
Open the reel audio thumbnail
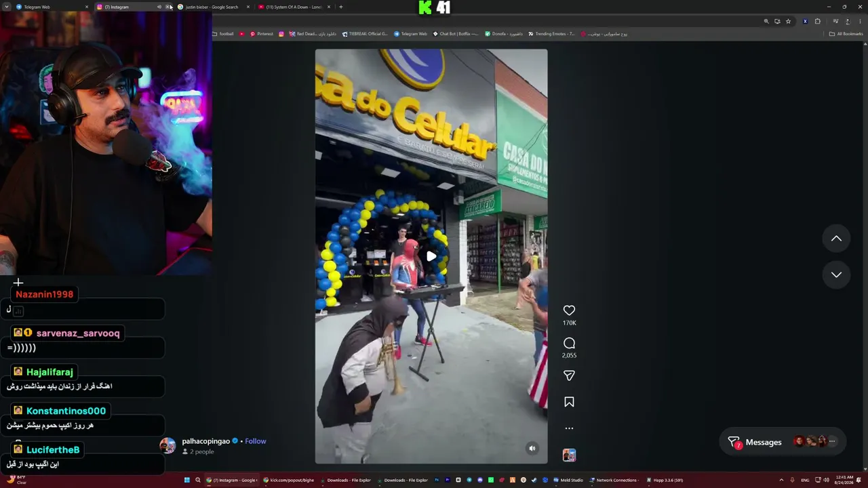coord(569,455)
